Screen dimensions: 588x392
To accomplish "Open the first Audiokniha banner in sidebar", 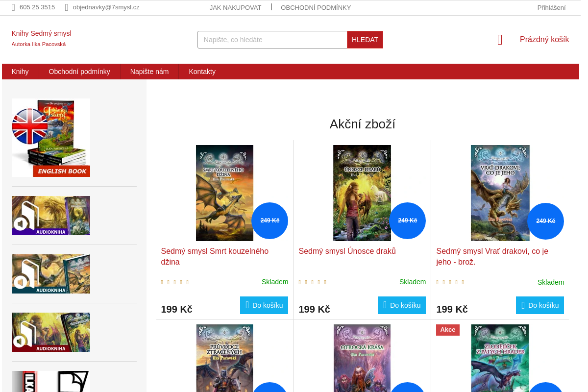I will [51, 216].
